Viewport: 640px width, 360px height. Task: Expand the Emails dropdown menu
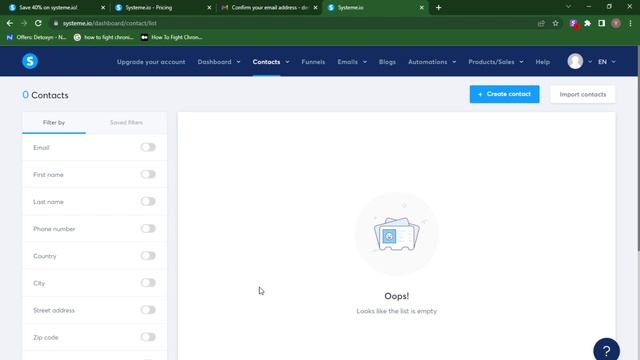tap(352, 62)
